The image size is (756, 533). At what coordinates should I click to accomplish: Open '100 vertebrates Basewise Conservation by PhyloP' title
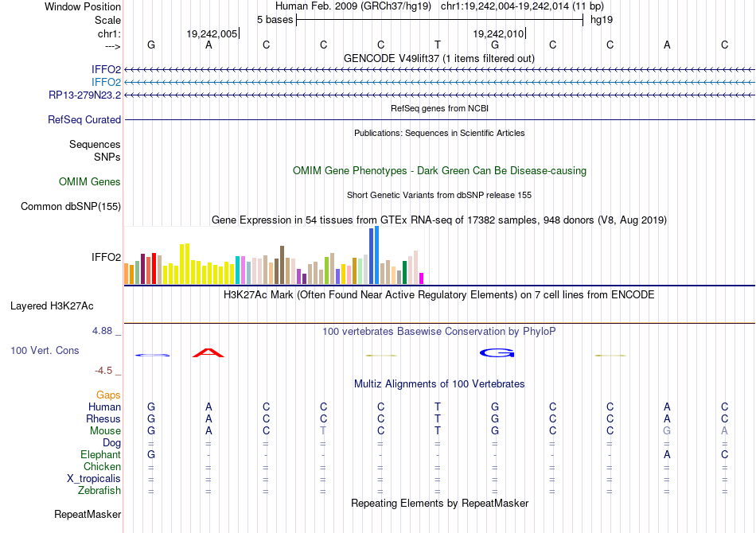coord(438,332)
